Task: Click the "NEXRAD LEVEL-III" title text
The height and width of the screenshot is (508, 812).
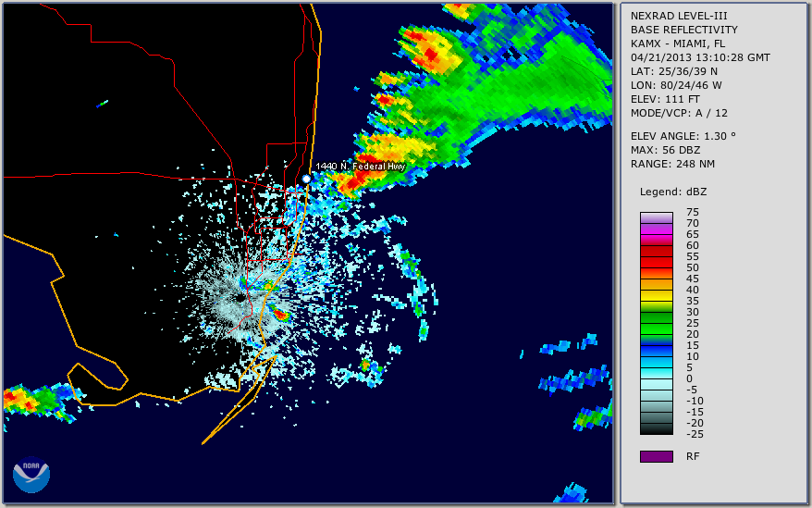Action: (679, 16)
